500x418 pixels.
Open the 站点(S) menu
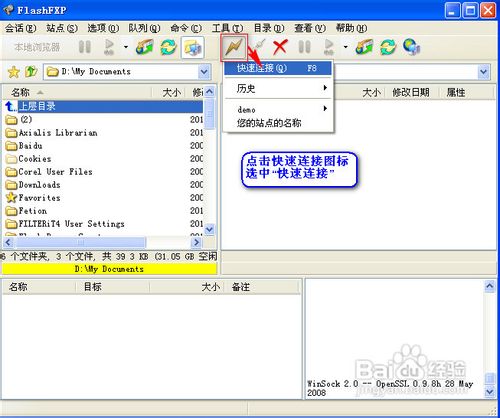pos(62,28)
